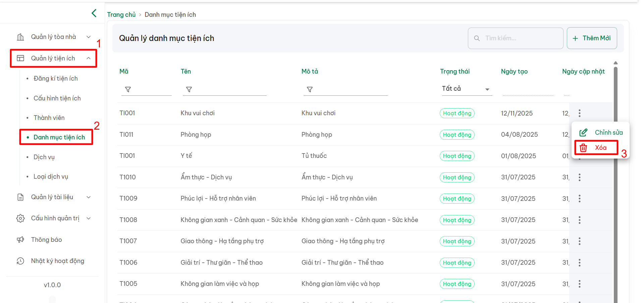The height and width of the screenshot is (303, 644).
Task: Open the three-dot menu for T1008 row
Action: click(x=579, y=220)
